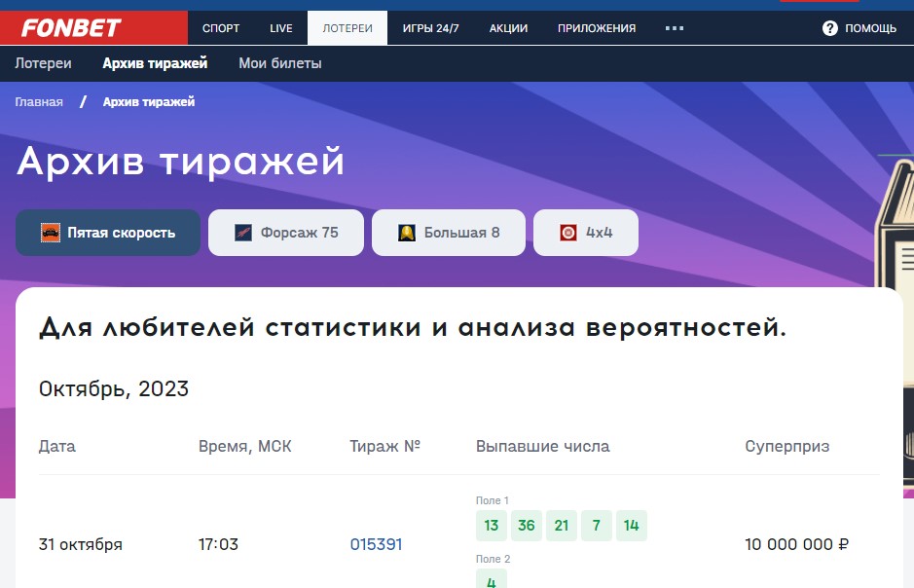Select the Большая 8 lottery button
The image size is (914, 588).
[x=449, y=233]
